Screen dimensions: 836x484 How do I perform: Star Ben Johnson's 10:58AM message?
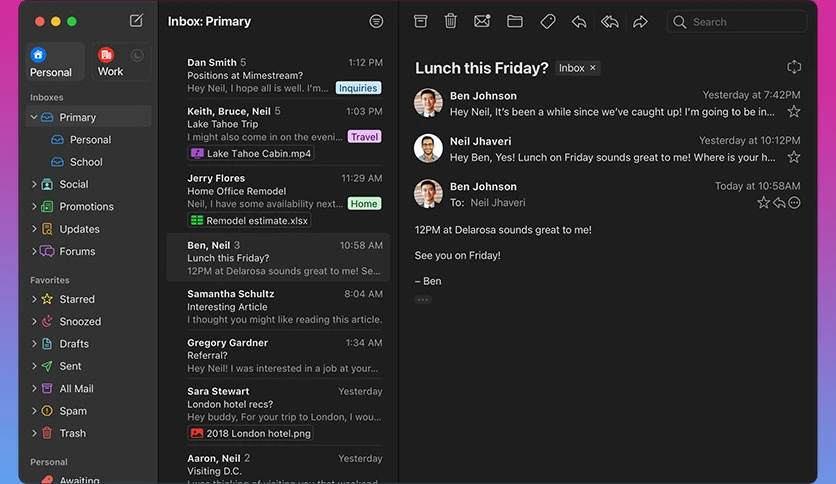[x=763, y=203]
